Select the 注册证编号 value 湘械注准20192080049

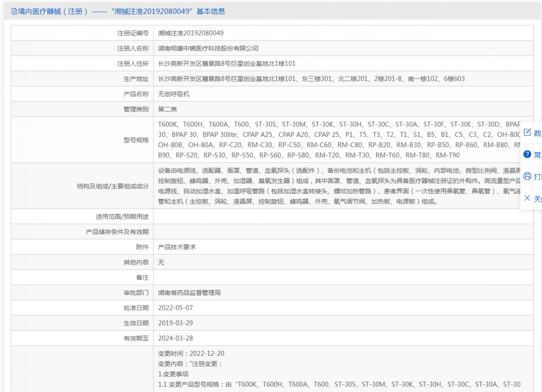191,33
